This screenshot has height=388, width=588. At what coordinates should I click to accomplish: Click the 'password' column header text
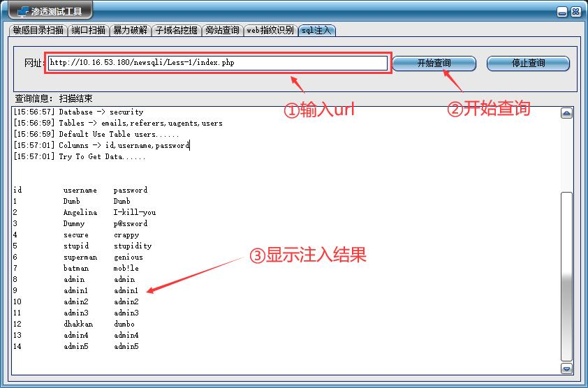130,190
